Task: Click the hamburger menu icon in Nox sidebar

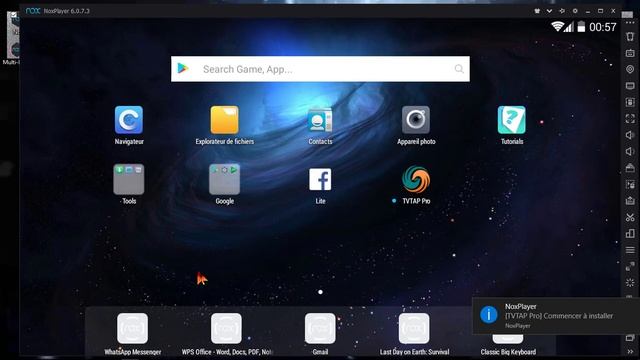Action: point(630,250)
